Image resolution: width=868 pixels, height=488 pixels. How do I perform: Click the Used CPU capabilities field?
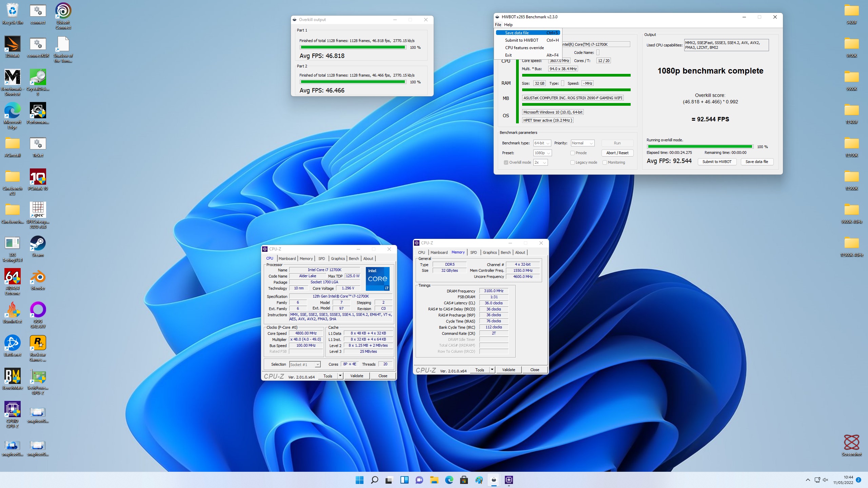726,45
